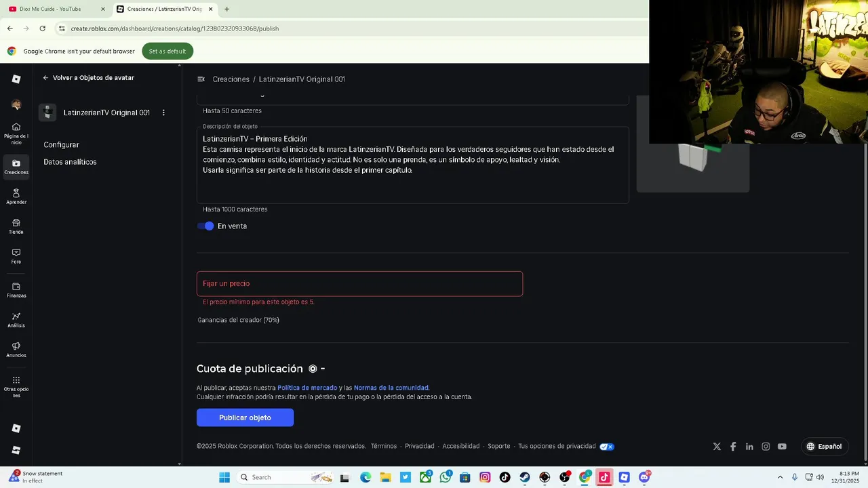The width and height of the screenshot is (868, 488).
Task: Open WhatsApp from the taskbar
Action: (x=445, y=477)
